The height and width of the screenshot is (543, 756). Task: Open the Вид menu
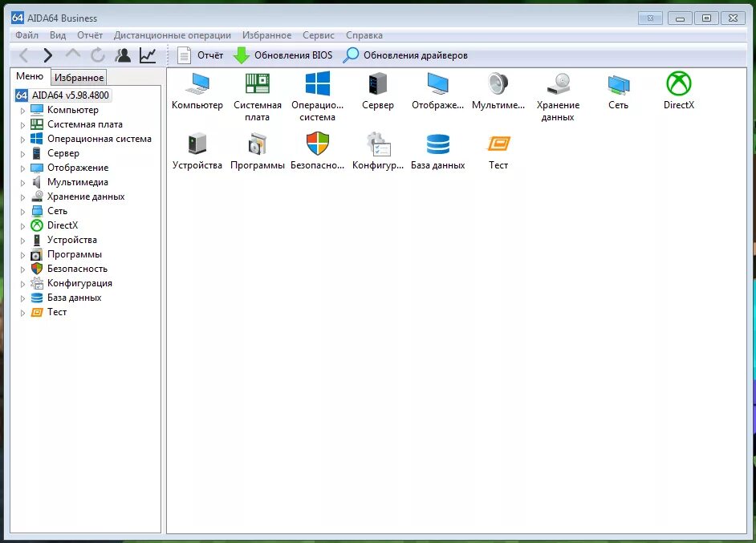pos(57,35)
